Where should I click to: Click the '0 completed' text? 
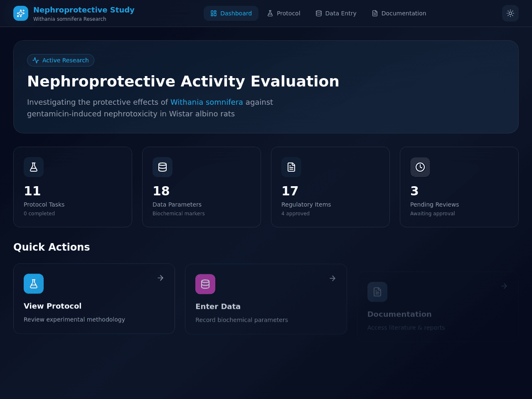coord(39,214)
